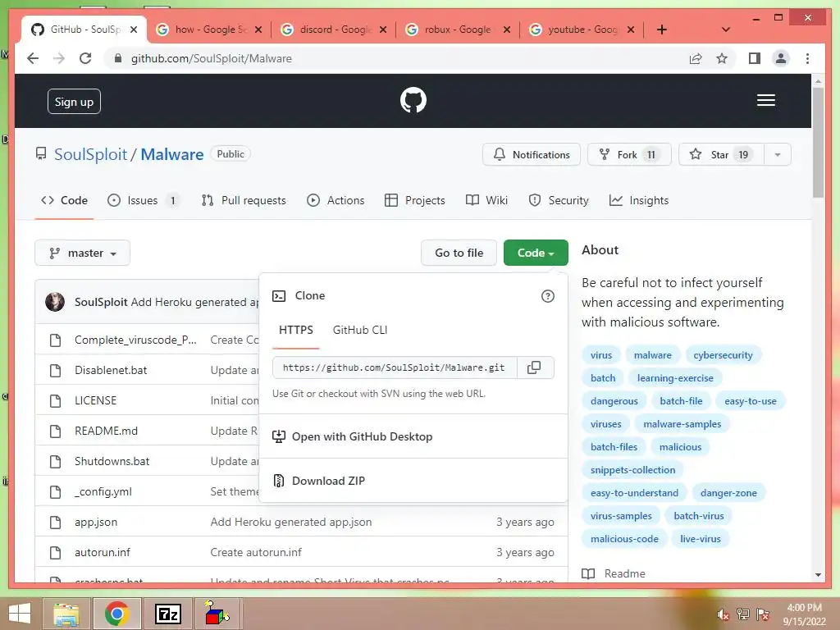Select the HTTPS clone tab
Viewport: 840px width, 630px height.
295,330
